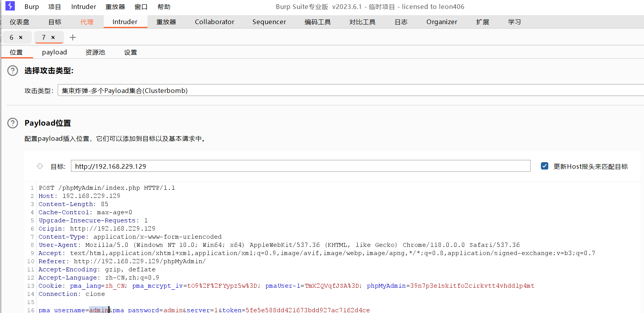Open the Organizer tab

point(442,22)
